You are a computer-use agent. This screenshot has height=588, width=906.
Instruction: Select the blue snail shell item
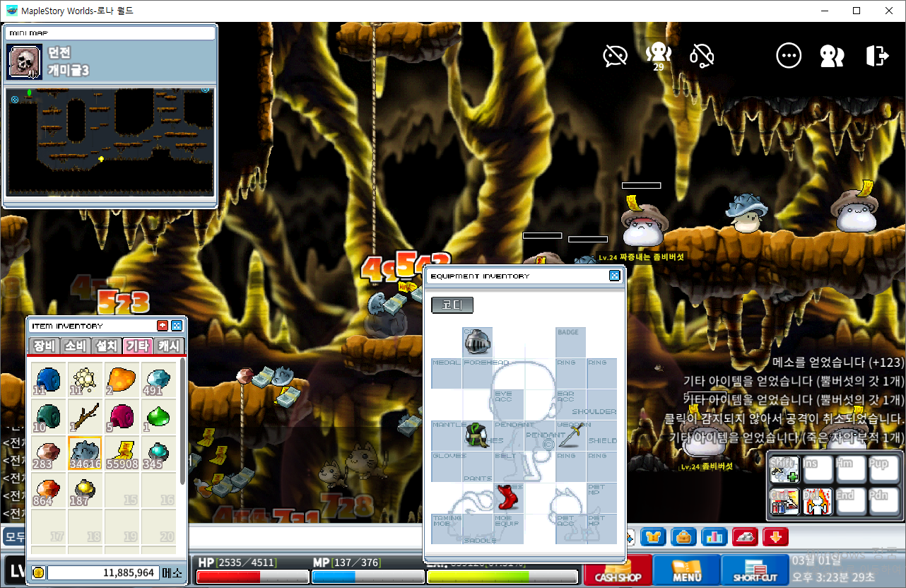tap(49, 380)
